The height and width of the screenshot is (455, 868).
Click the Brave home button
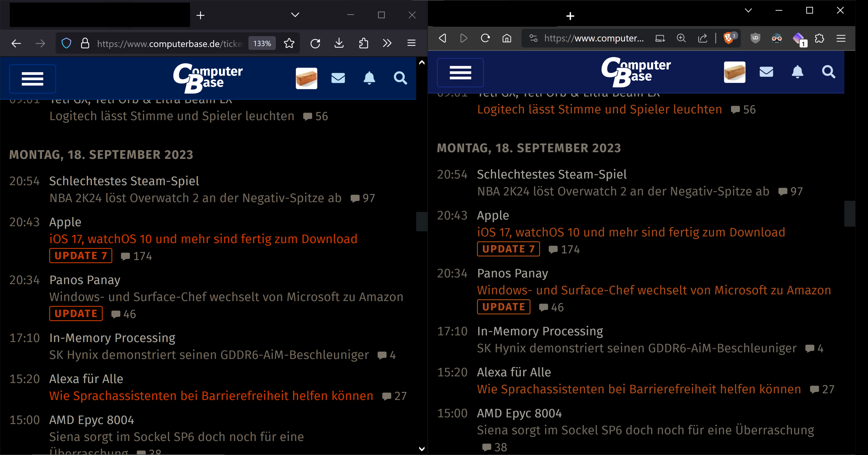point(507,38)
